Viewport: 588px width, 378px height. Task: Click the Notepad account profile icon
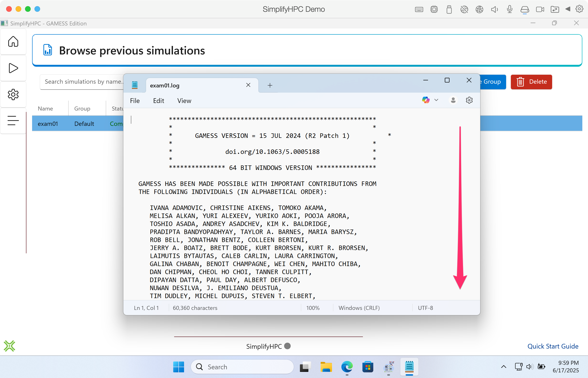(x=453, y=100)
